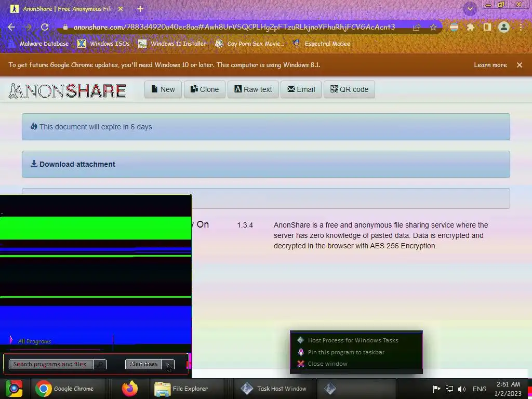The image size is (532, 399).
Task: Choose Pin this program to taskbar
Action: tap(356, 352)
